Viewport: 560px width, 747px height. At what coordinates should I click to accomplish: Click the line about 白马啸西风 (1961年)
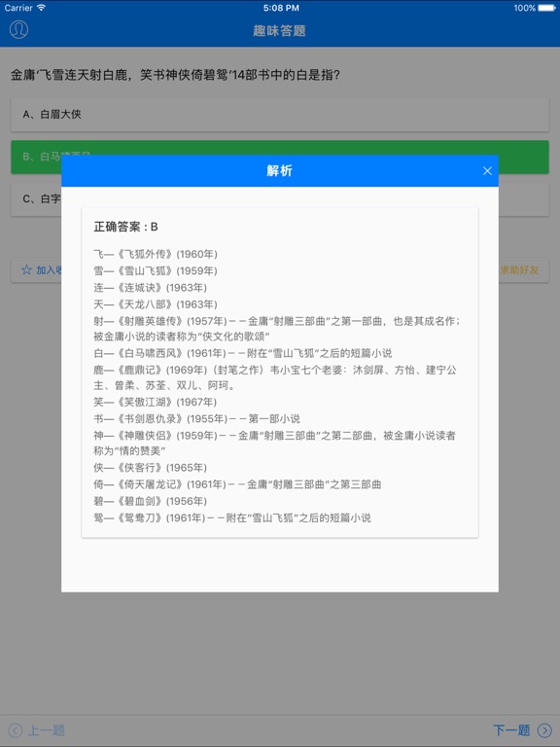pos(243,353)
